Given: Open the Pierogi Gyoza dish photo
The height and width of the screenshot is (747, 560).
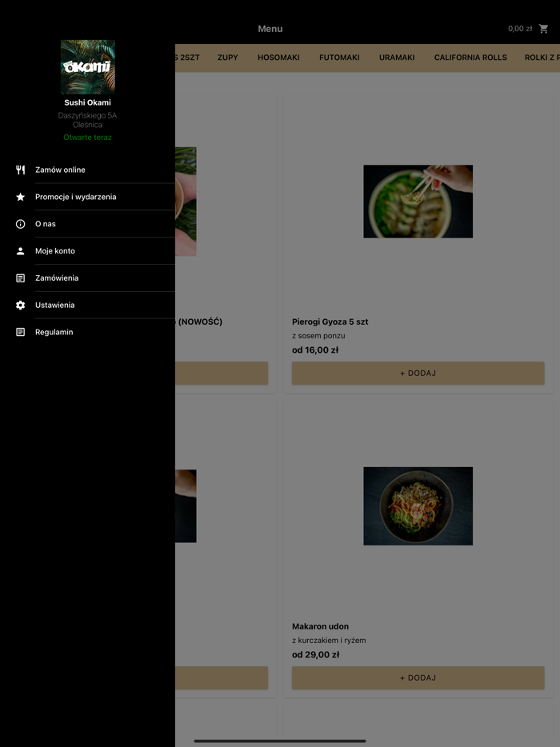Looking at the screenshot, I should [418, 202].
